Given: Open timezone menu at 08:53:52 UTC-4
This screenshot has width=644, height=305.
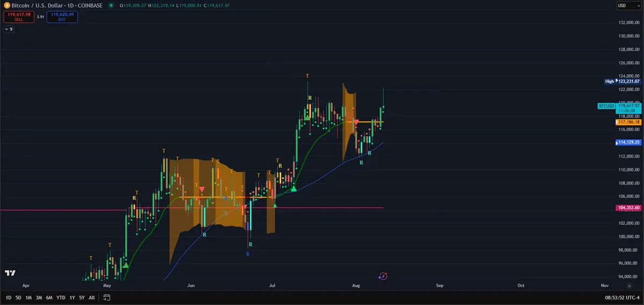Looking at the screenshot, I should (621, 297).
